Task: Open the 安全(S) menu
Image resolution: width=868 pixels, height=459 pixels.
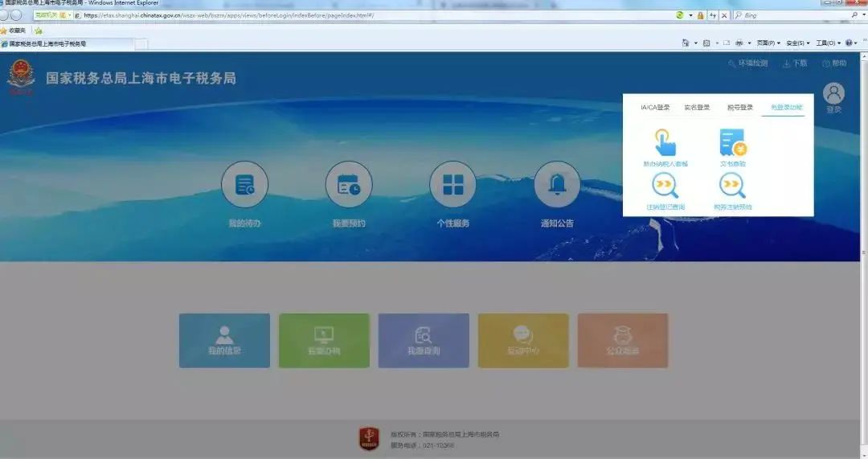Action: (798, 43)
